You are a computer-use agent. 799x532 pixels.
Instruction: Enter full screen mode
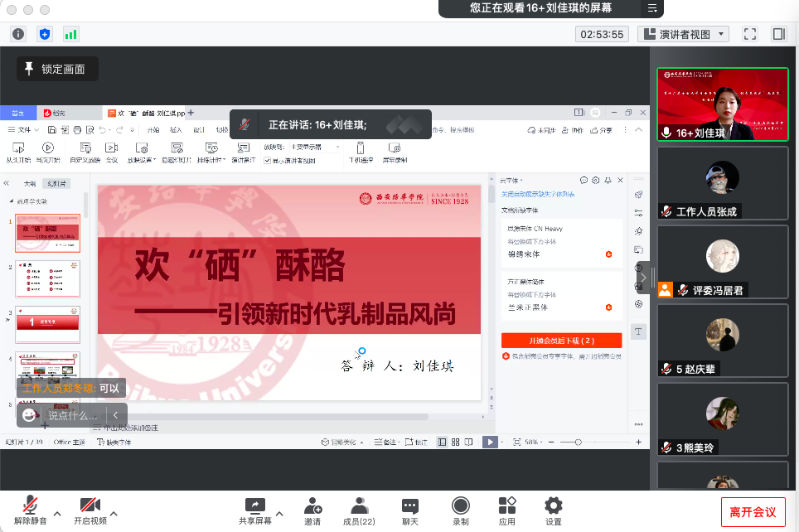(x=750, y=34)
